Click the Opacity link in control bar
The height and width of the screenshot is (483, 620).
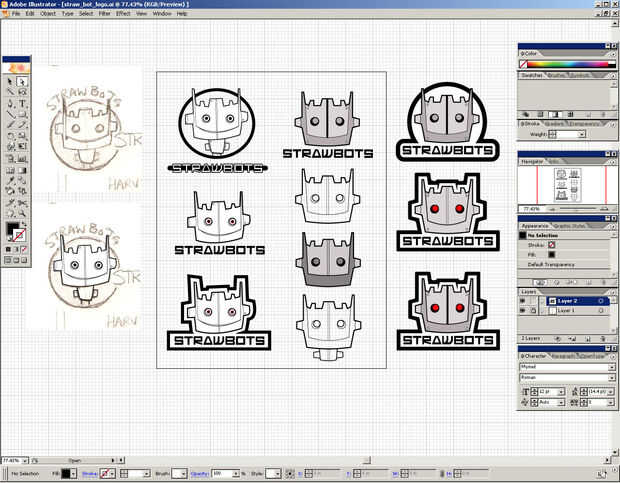pyautogui.click(x=200, y=473)
